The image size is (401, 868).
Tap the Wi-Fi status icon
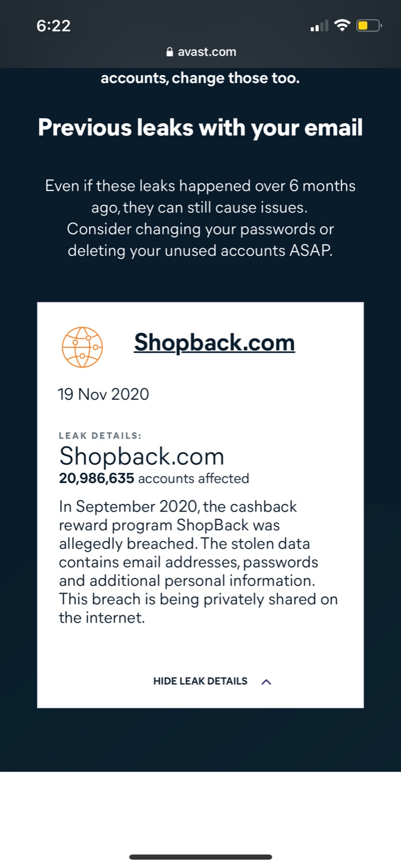point(343,25)
